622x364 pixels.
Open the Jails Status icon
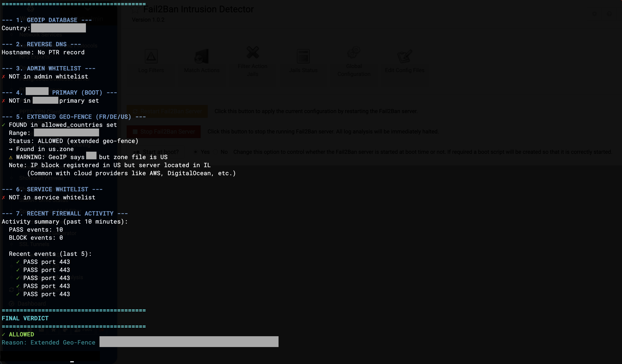pyautogui.click(x=303, y=56)
